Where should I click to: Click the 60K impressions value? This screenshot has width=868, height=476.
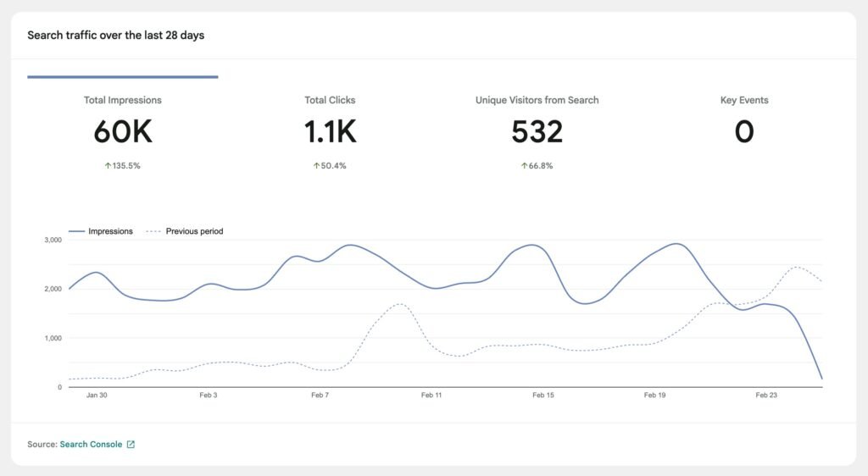click(123, 132)
